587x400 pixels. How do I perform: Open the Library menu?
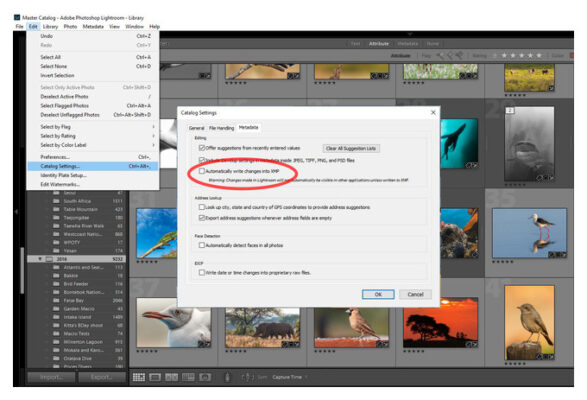click(50, 27)
